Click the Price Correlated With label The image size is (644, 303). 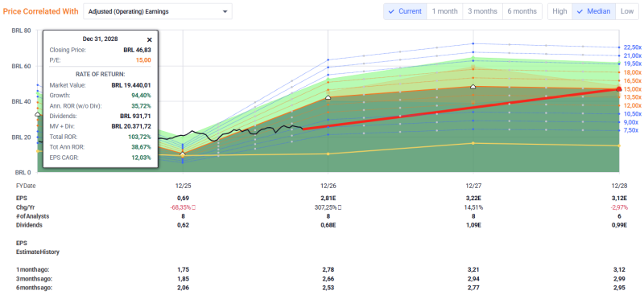[x=41, y=11]
